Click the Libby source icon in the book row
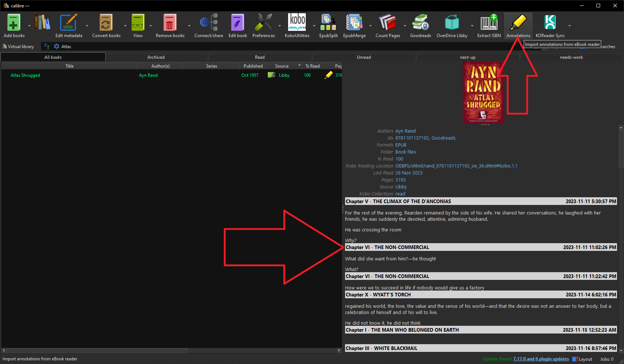This screenshot has width=624, height=364. pyautogui.click(x=272, y=75)
